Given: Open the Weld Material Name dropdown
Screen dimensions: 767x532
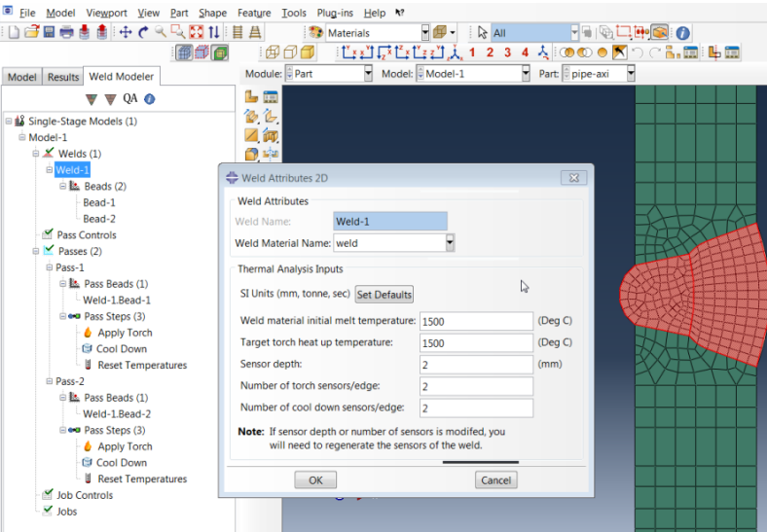Looking at the screenshot, I should pos(450,243).
